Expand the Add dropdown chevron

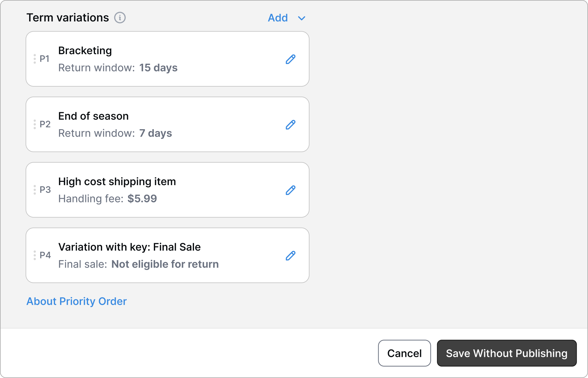click(301, 18)
